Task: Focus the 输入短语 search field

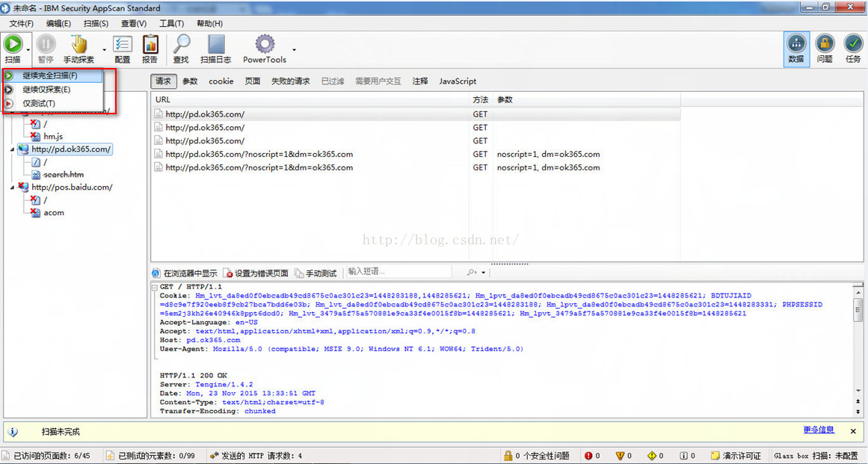Action: click(398, 271)
